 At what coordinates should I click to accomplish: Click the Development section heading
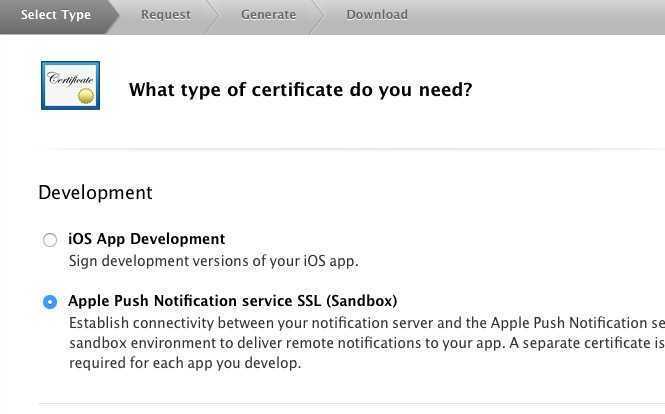(95, 192)
